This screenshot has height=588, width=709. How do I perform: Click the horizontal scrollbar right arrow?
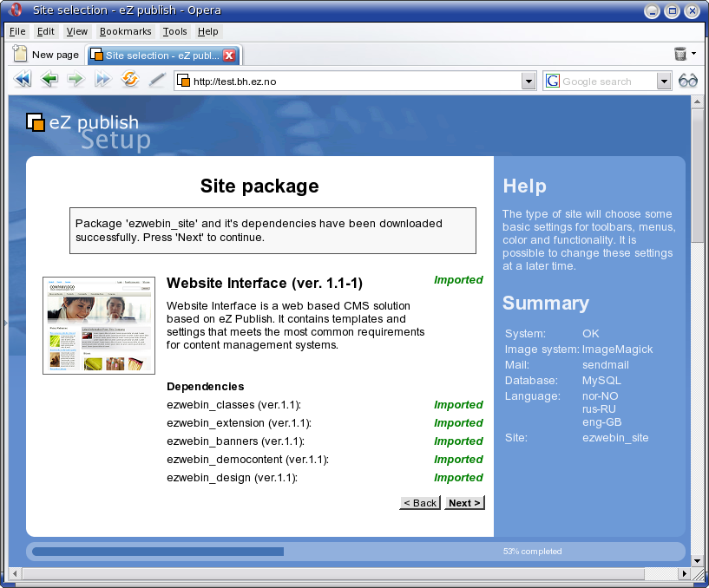(684, 573)
